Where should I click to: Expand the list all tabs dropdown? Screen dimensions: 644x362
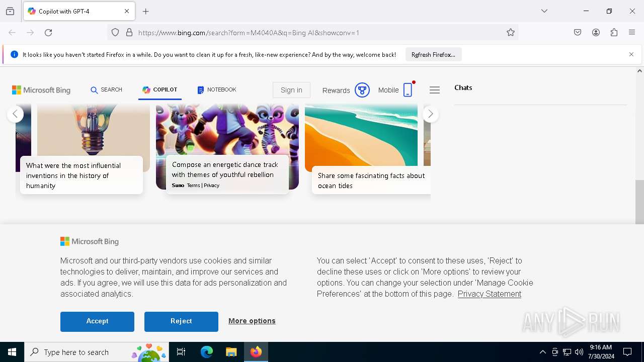pos(544,11)
